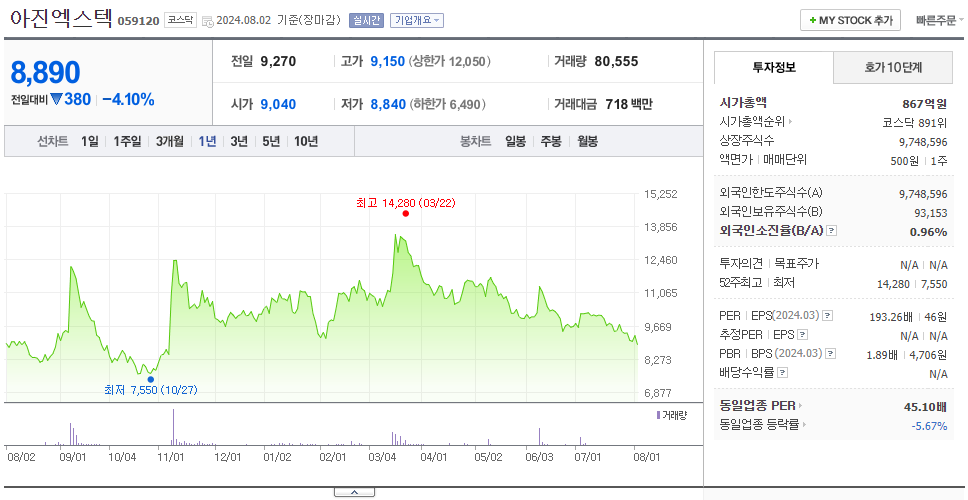Viewport: 968px width, 500px height.
Task: Click the 52주최고 label
Action: pyautogui.click(x=741, y=283)
